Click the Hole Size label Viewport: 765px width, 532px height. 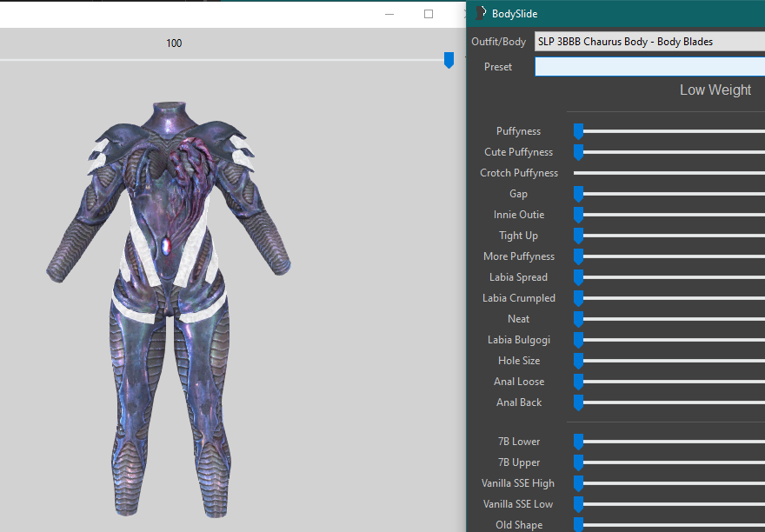519,361
